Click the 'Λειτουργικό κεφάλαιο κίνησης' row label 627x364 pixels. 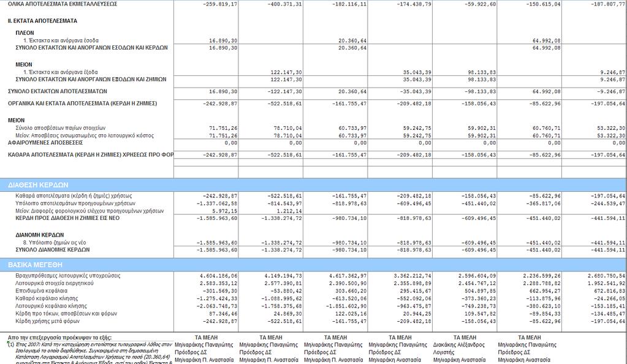click(x=51, y=306)
